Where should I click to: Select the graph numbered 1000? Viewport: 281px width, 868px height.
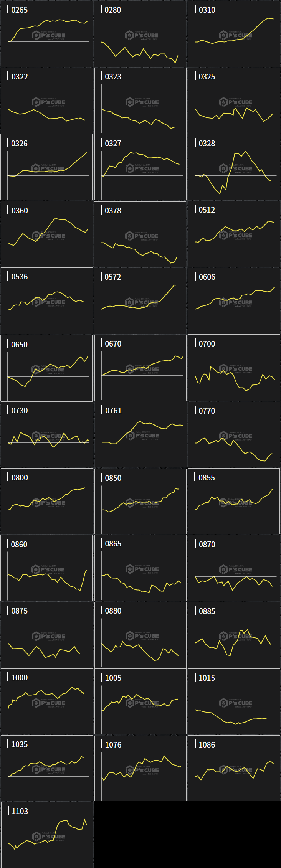tap(47, 702)
